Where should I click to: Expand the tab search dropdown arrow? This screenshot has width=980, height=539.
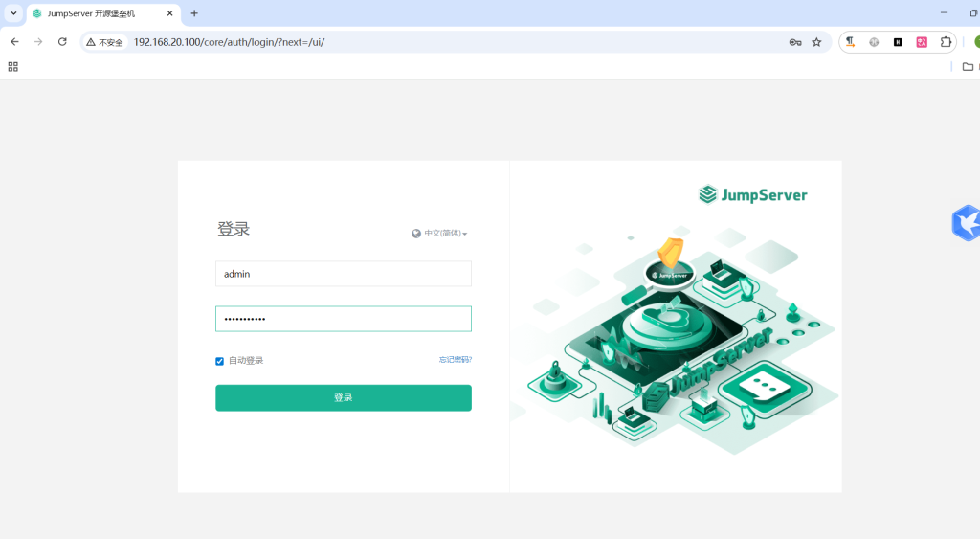(x=13, y=13)
